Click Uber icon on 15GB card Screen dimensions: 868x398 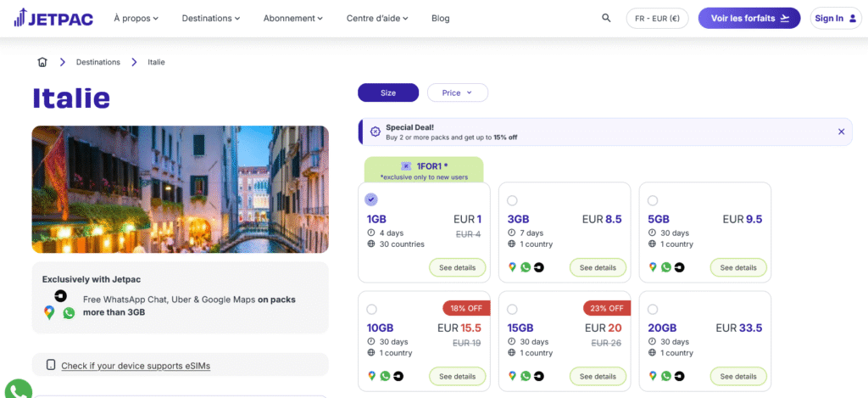pyautogui.click(x=538, y=376)
